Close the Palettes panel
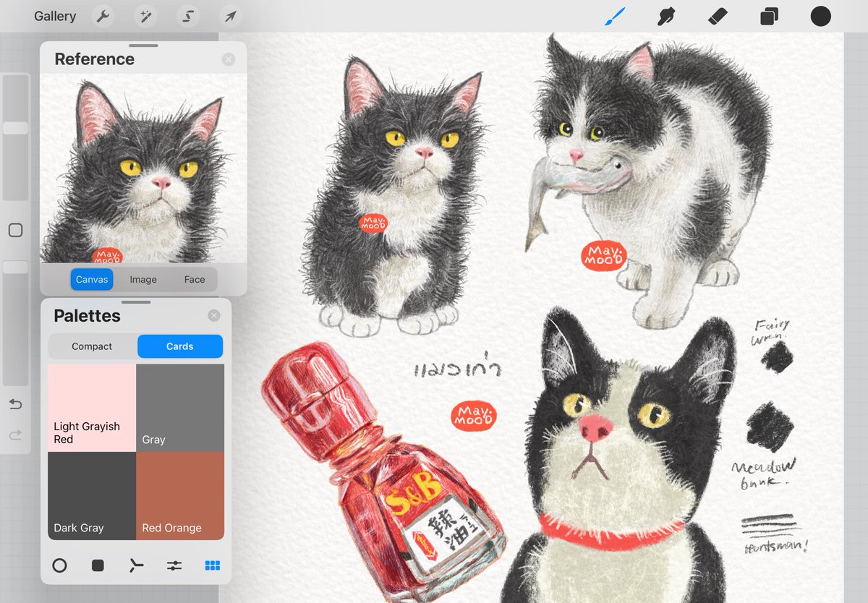The width and height of the screenshot is (868, 603). click(214, 315)
